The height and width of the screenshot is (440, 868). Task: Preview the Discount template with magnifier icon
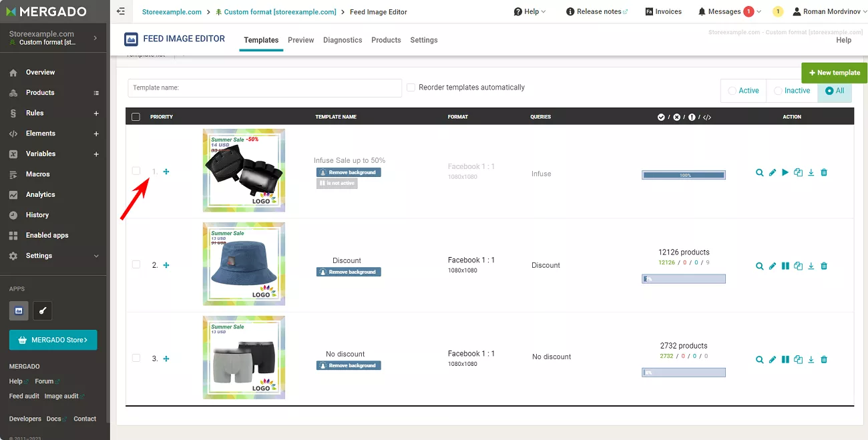point(760,266)
